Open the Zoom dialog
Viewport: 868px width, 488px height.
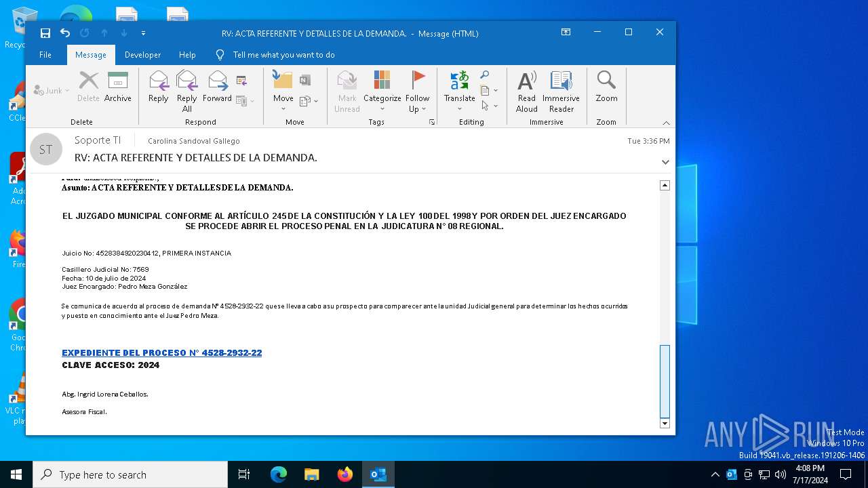click(x=606, y=87)
